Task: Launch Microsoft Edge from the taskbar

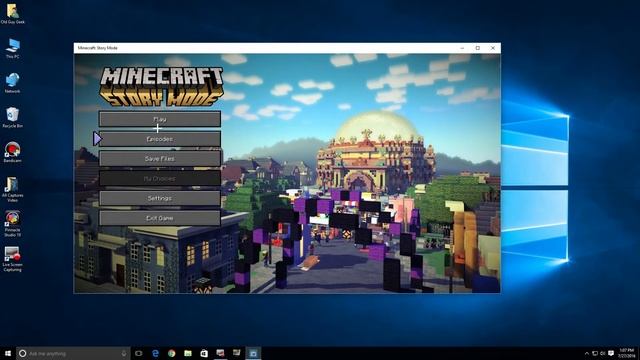Action: [155, 353]
